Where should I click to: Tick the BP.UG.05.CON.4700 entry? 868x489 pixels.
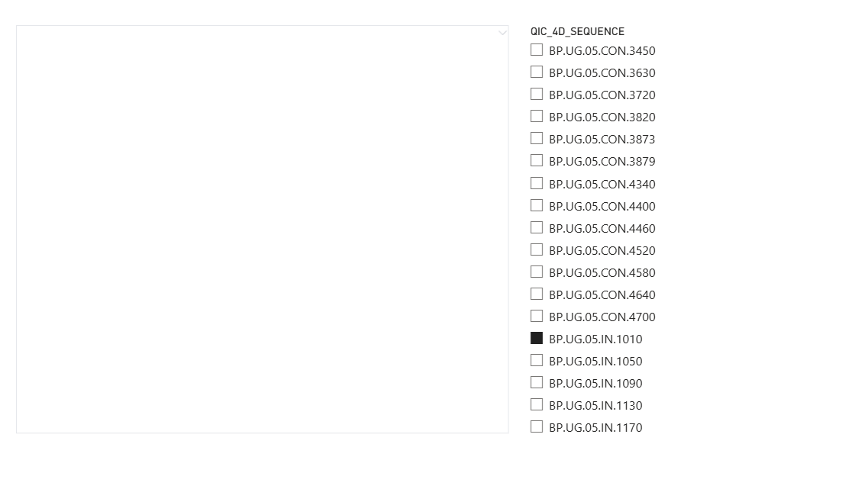[537, 316]
